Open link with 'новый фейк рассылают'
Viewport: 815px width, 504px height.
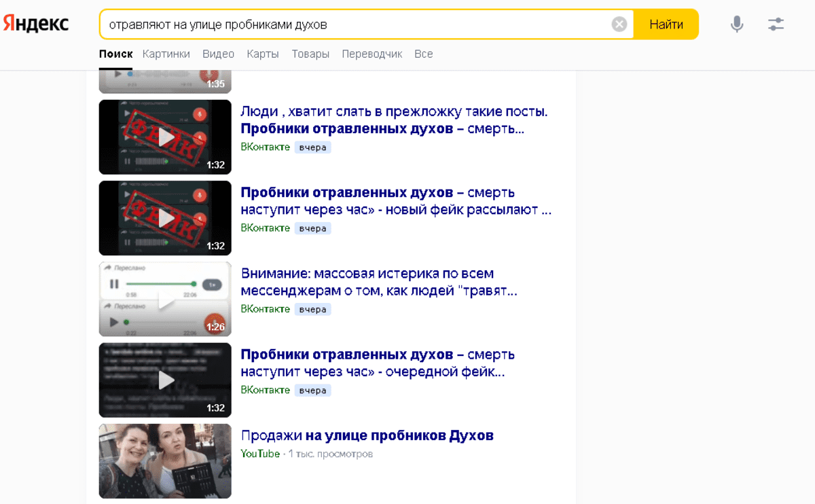tap(396, 201)
